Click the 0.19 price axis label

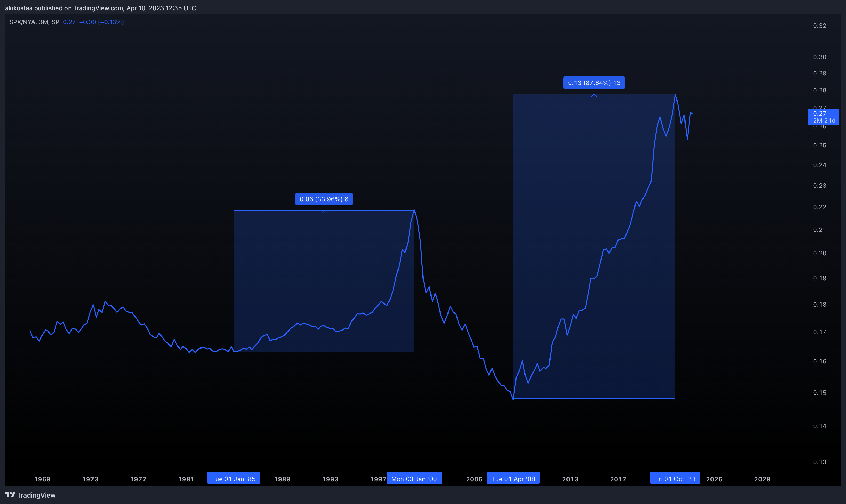(819, 278)
